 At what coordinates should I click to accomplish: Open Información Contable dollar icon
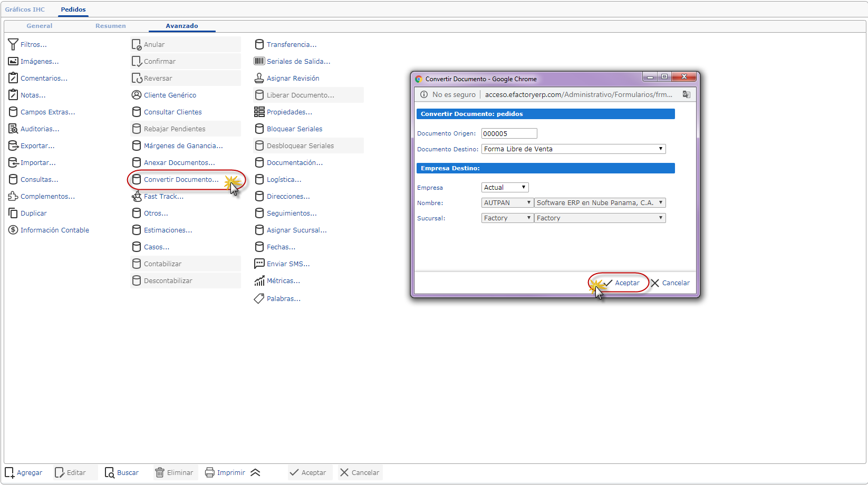[13, 230]
